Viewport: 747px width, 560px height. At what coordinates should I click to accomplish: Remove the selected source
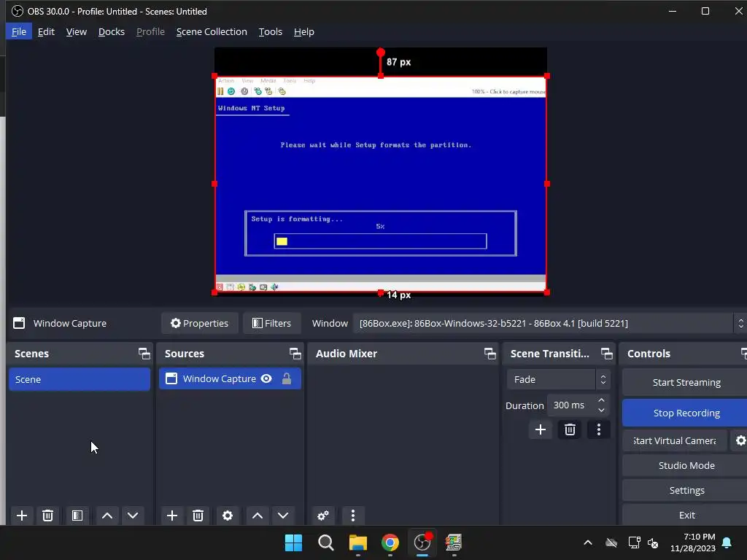pos(198,516)
